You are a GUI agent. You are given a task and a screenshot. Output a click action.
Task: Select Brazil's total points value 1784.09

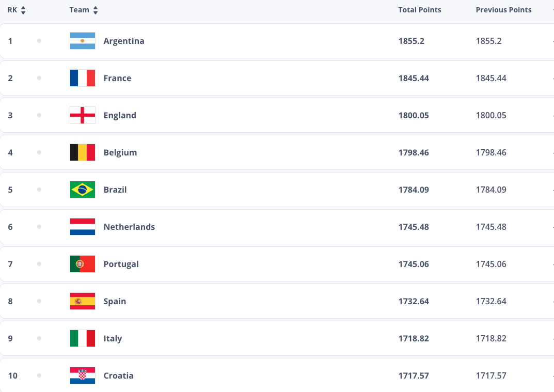click(x=414, y=190)
